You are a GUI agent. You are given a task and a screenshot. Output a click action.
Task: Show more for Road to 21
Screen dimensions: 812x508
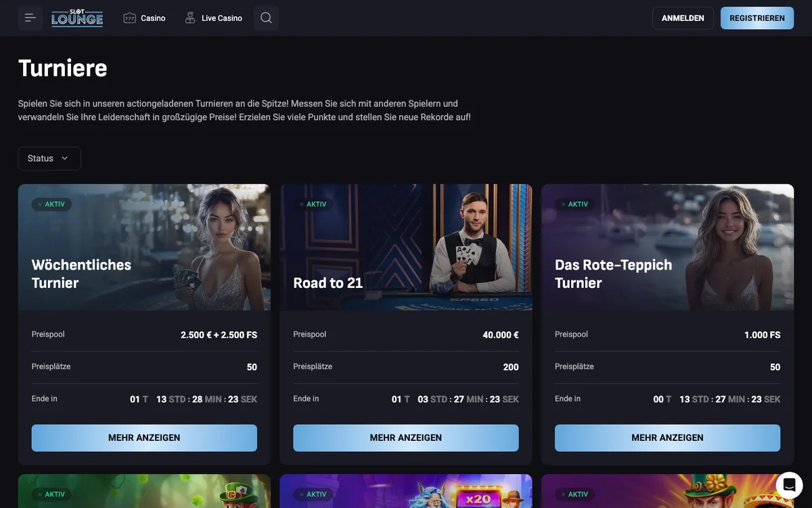coord(406,438)
